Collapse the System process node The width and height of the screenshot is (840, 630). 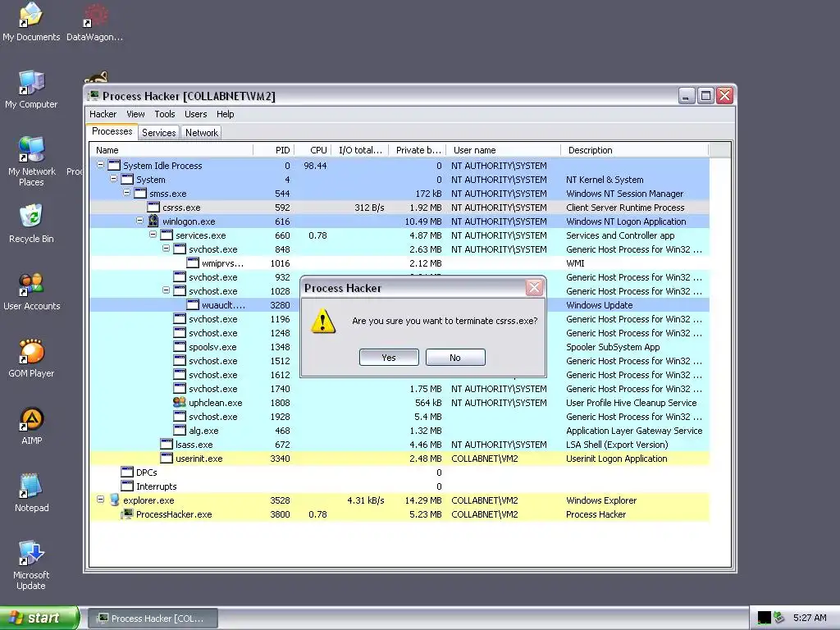coord(113,179)
